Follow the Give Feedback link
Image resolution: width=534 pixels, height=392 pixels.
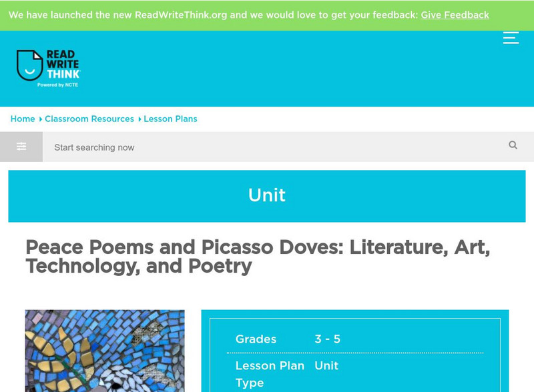(455, 15)
